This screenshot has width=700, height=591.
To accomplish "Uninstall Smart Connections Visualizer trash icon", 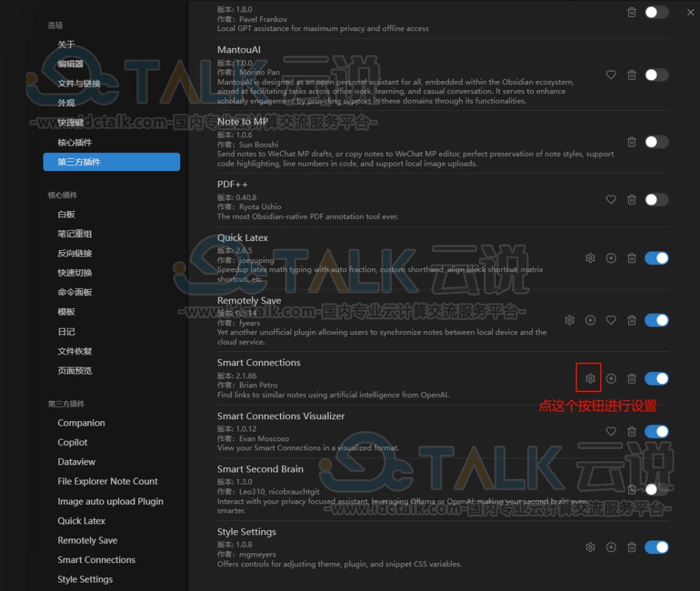I will pos(632,431).
